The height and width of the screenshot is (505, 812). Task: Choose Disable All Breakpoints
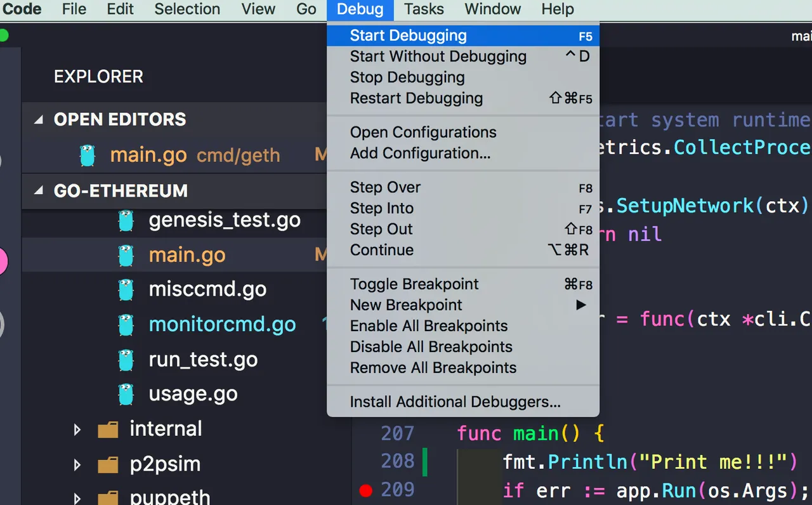[463, 346]
